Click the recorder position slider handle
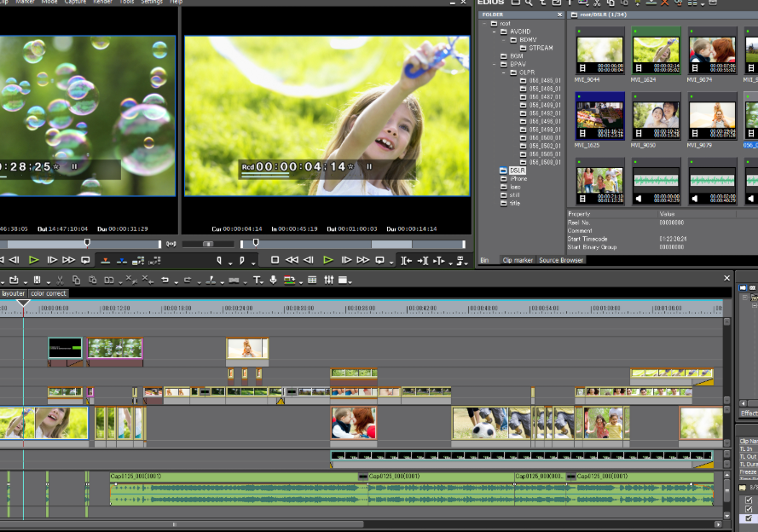 pos(256,243)
